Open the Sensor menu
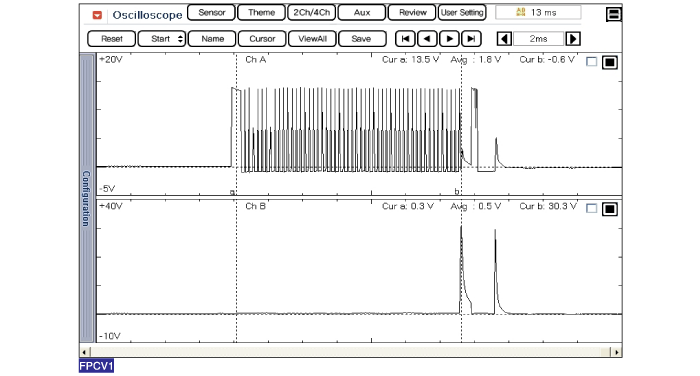This screenshot has height=376, width=700. pyautogui.click(x=211, y=13)
